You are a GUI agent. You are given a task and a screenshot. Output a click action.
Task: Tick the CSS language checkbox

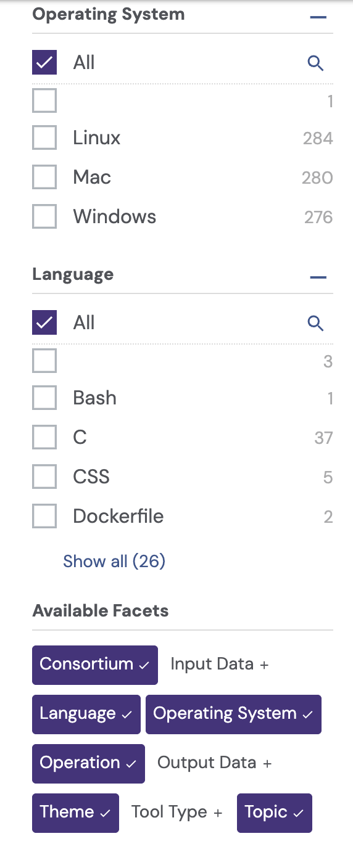[x=44, y=477]
